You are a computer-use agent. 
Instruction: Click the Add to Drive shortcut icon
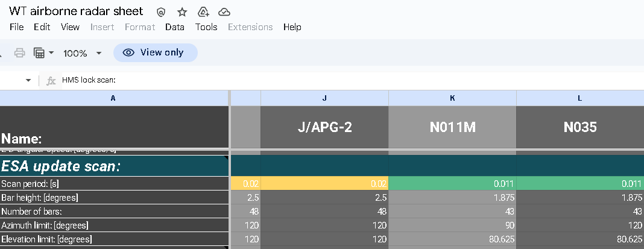point(203,12)
